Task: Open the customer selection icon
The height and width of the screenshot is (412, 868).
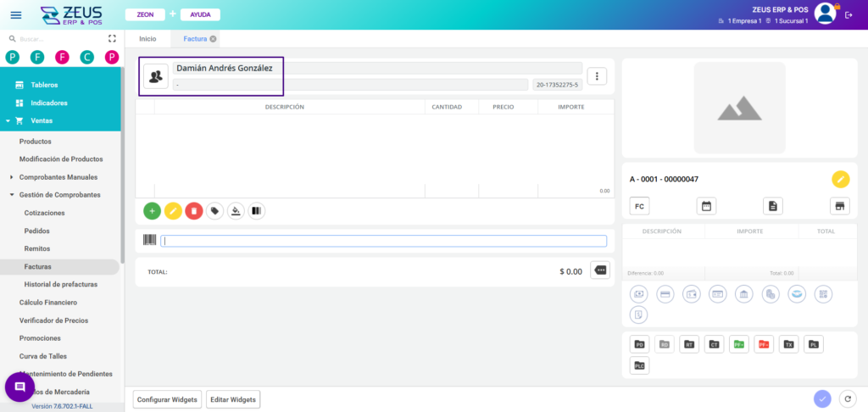Action: point(155,76)
